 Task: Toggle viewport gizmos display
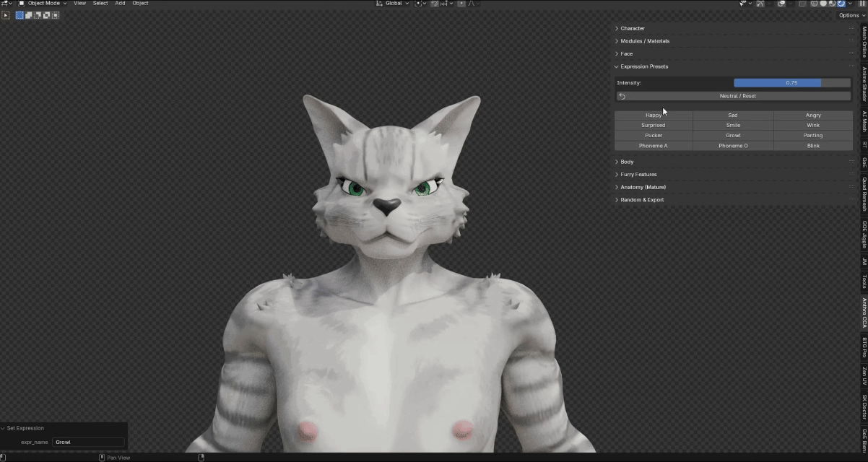[760, 4]
